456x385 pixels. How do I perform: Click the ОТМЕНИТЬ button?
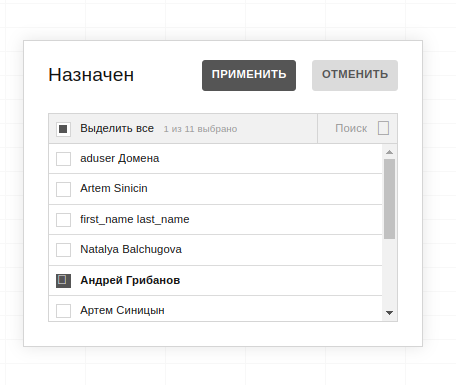tap(355, 75)
